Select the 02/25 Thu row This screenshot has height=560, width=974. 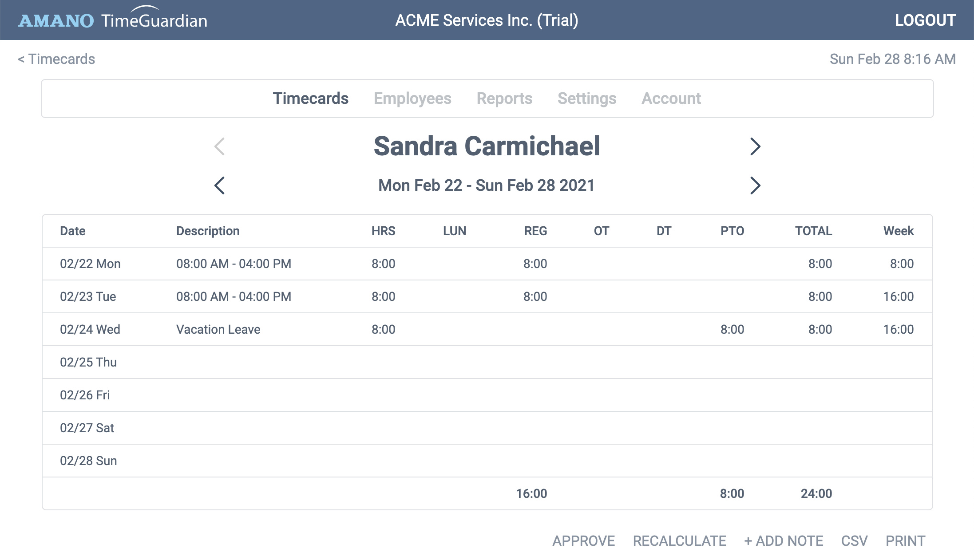point(487,362)
